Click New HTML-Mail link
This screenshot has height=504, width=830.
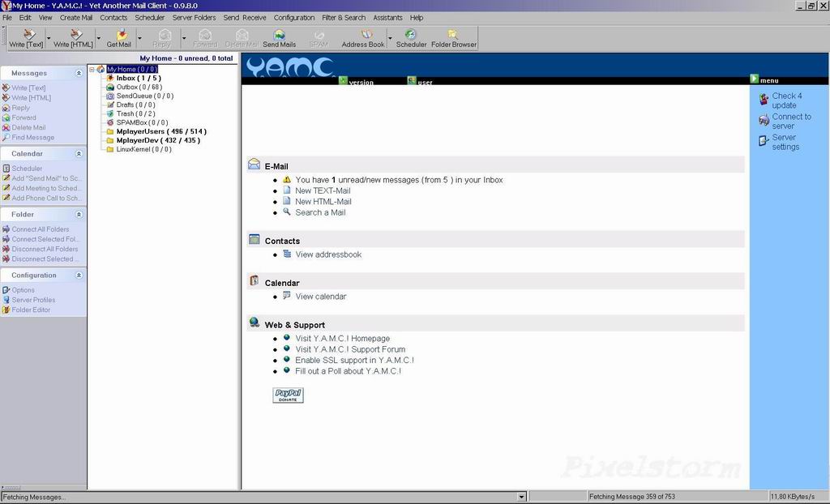[323, 202]
